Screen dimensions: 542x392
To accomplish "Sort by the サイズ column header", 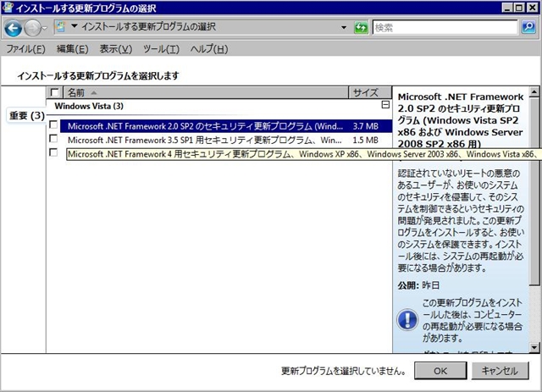I will point(370,92).
